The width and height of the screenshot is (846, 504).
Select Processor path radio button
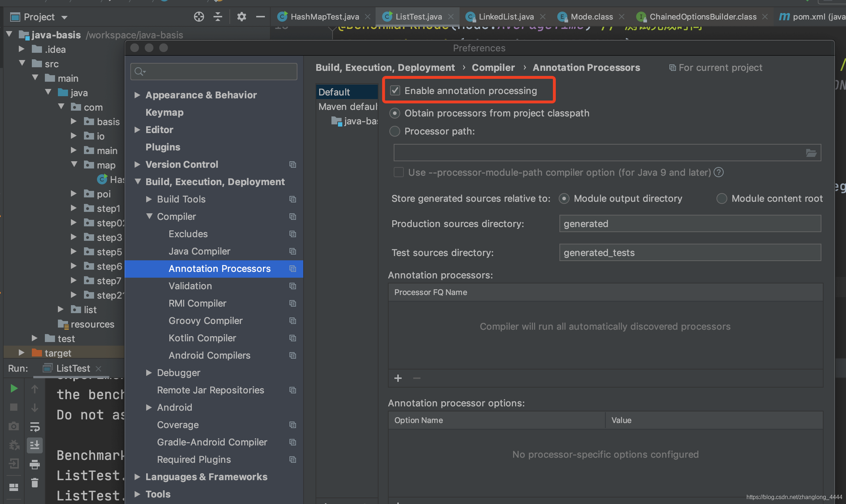pos(395,131)
